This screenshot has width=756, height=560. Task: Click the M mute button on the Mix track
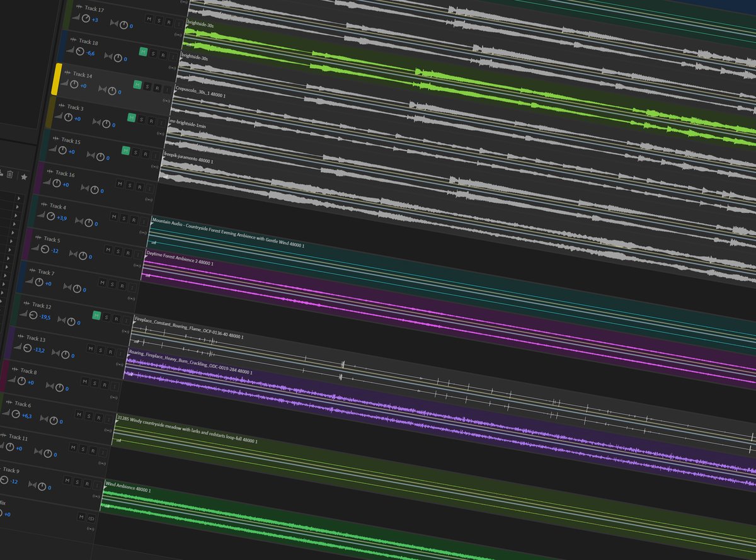81,517
